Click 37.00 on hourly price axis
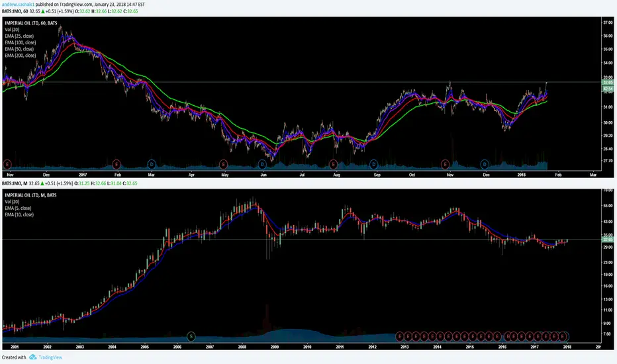617x364 pixels. pyautogui.click(x=608, y=23)
